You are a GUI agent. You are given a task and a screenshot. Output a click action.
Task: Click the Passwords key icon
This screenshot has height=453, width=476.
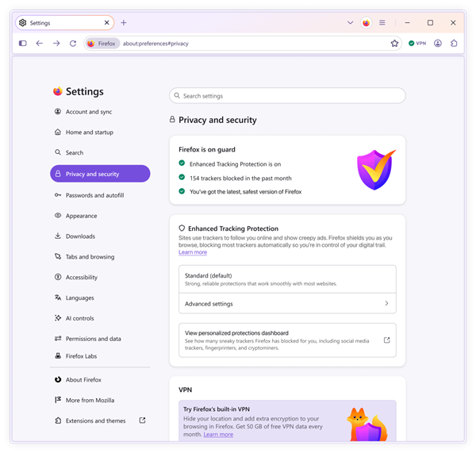coord(58,195)
